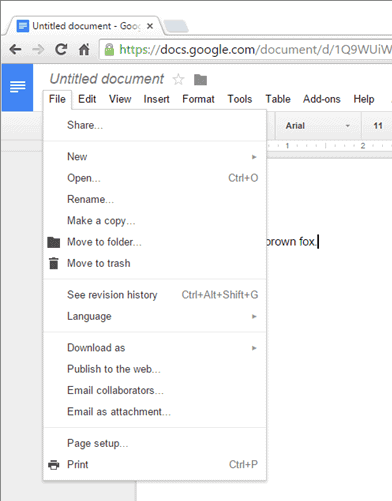This screenshot has height=501, width=392.
Task: Select Make a copy...
Action: click(x=155, y=221)
